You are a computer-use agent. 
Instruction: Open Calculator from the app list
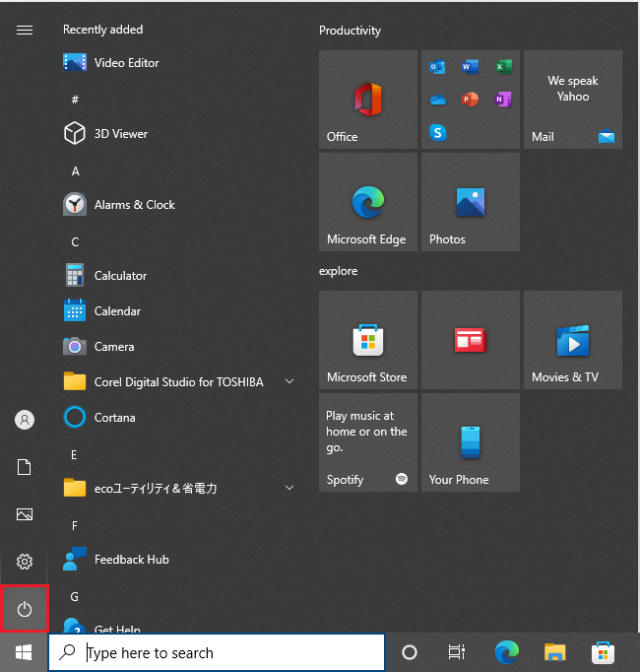[x=120, y=276]
